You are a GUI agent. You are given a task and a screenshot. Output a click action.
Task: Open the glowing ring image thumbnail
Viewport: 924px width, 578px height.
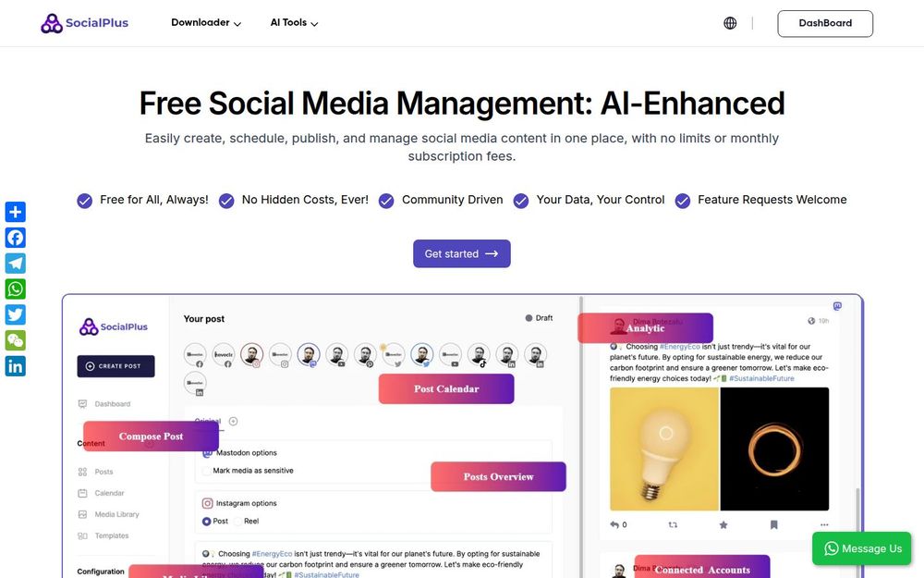(x=774, y=449)
